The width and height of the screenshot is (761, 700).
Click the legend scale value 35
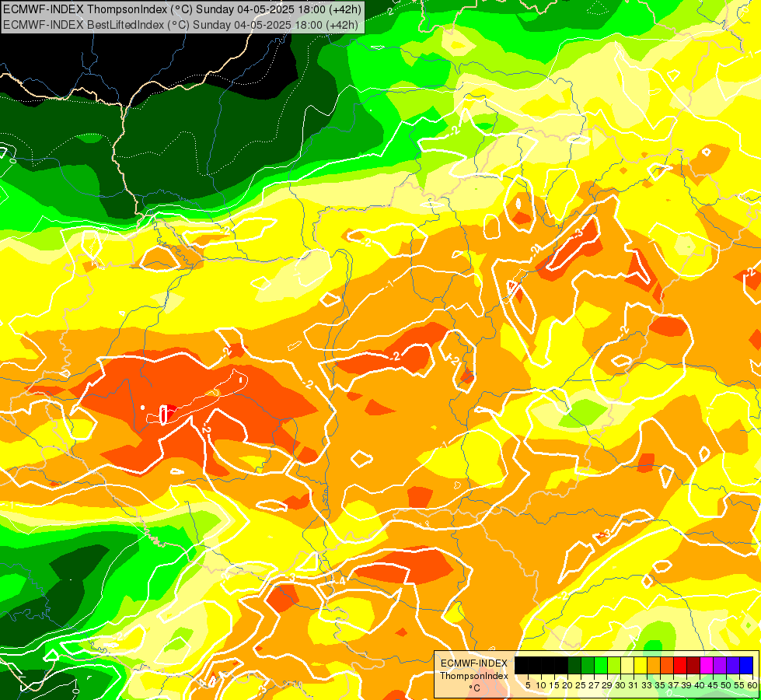point(660,685)
